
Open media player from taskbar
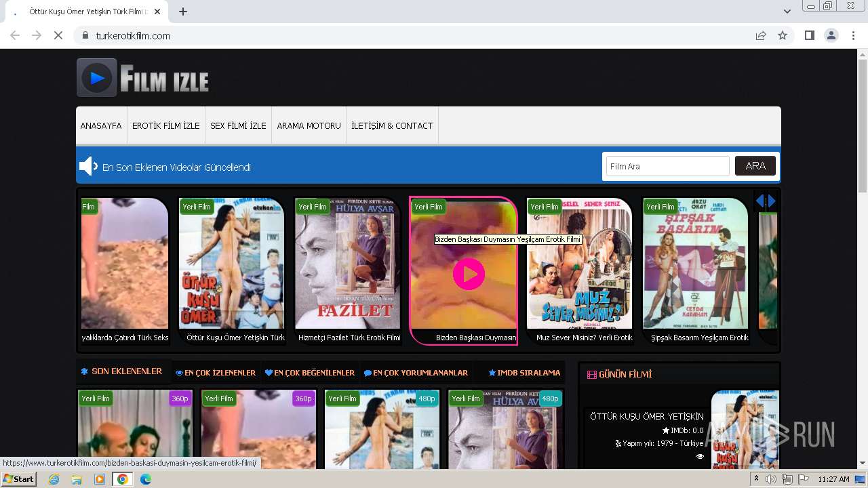100,479
